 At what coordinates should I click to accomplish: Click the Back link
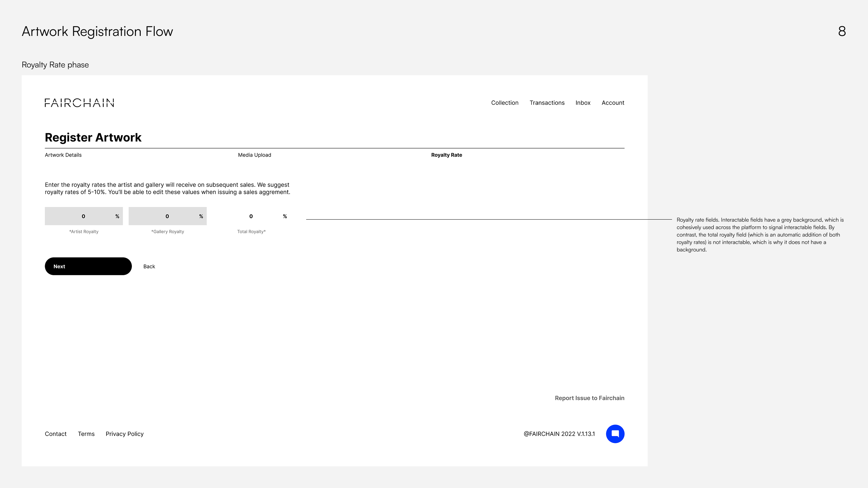(149, 266)
